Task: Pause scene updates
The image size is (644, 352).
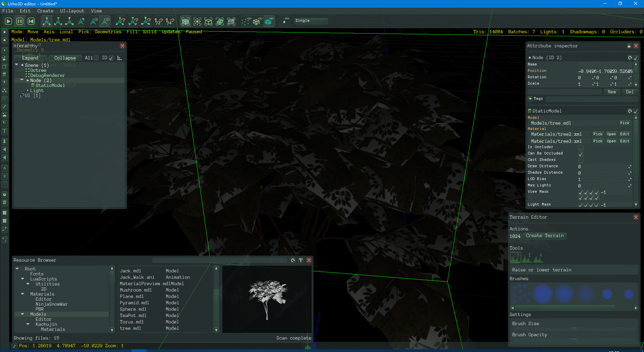Action: point(20,21)
